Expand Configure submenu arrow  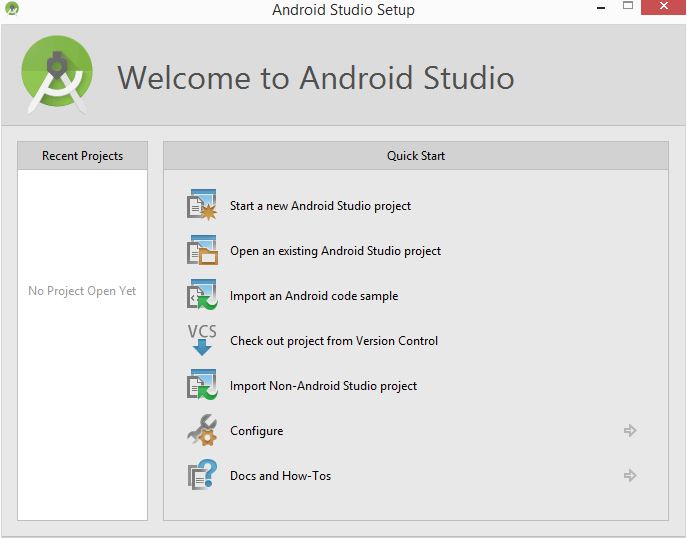[630, 431]
